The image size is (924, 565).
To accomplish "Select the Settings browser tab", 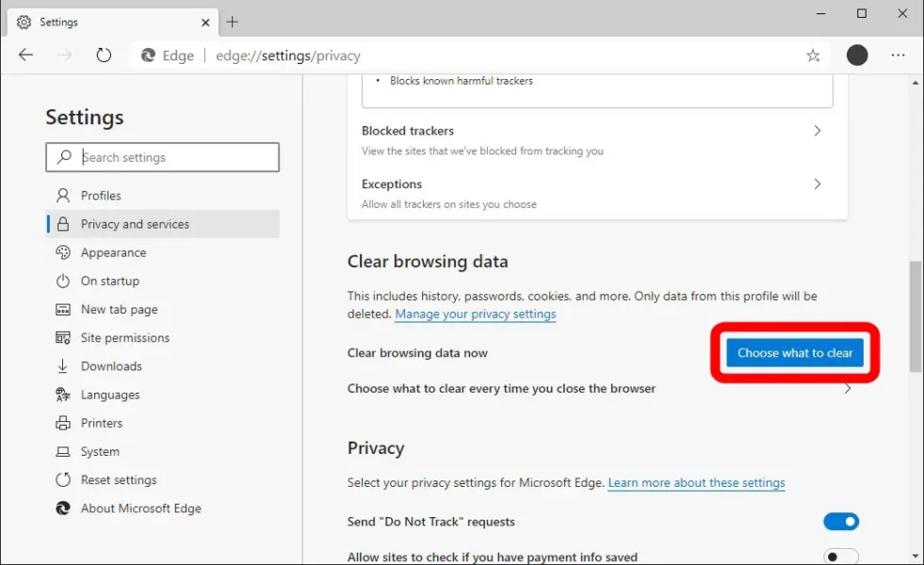I will click(113, 23).
